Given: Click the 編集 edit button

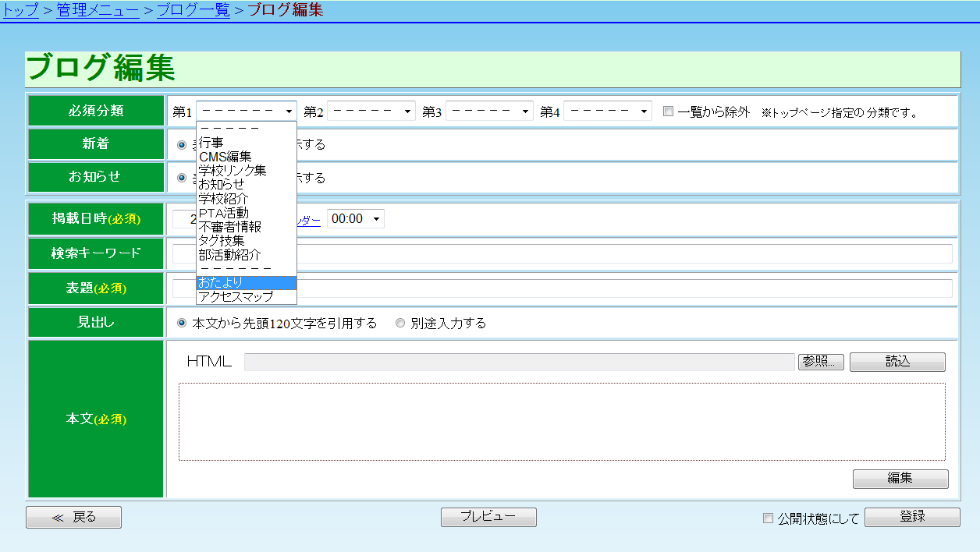Looking at the screenshot, I should coord(900,479).
